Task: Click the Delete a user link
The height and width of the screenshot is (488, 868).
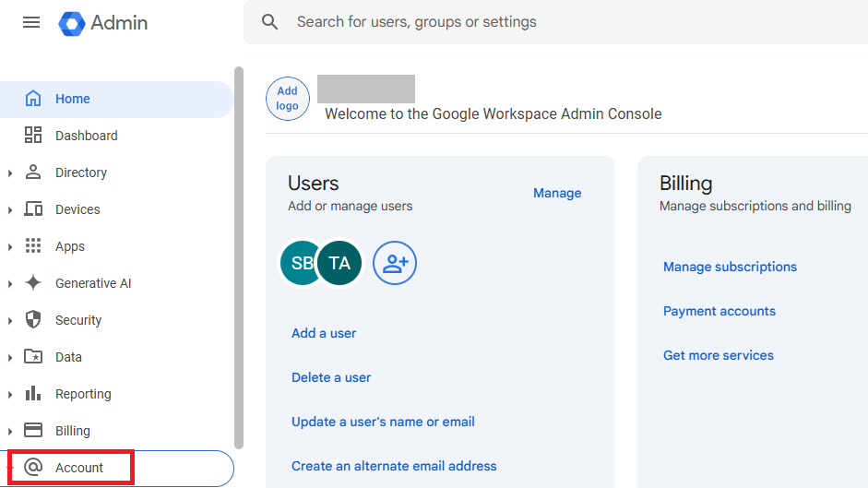Action: coord(331,377)
